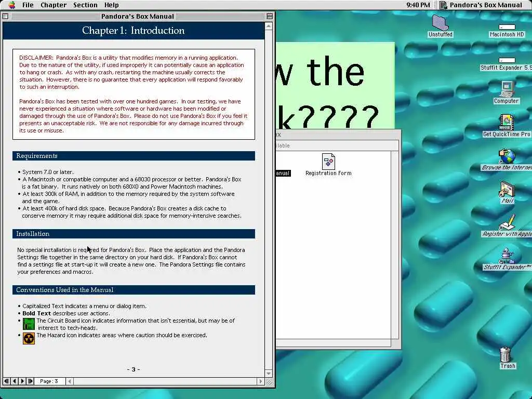Click the 'System 7.0 or later.' bullet

coord(46,172)
